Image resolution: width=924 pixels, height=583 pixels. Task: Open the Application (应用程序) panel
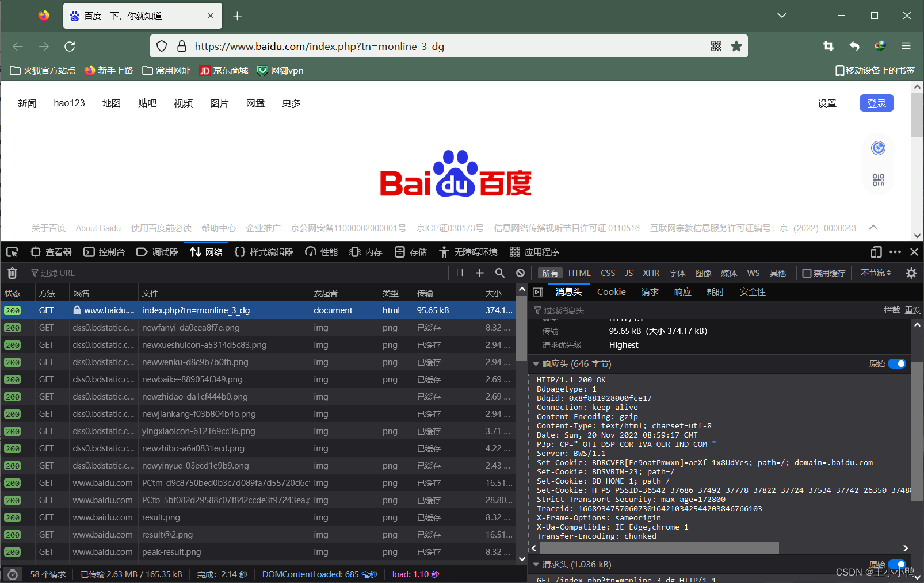click(x=534, y=252)
